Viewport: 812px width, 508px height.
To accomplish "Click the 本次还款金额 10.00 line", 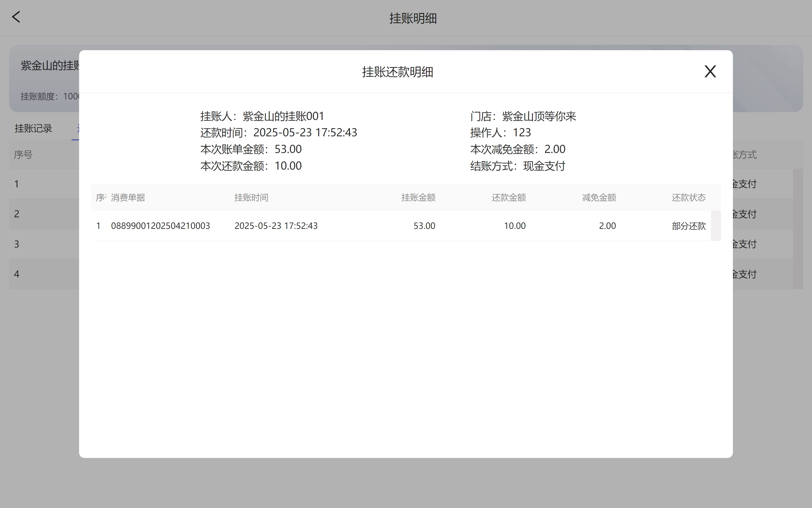I will [251, 166].
